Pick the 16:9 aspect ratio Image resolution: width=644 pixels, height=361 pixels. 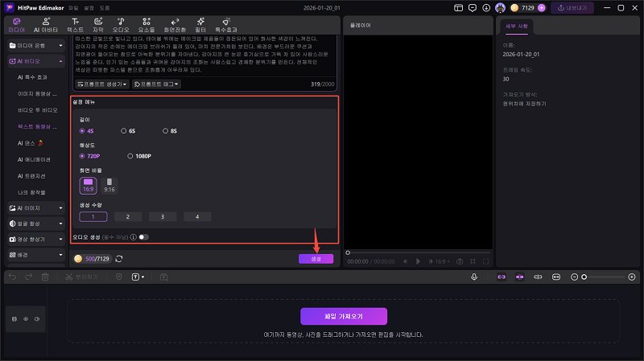pyautogui.click(x=88, y=186)
